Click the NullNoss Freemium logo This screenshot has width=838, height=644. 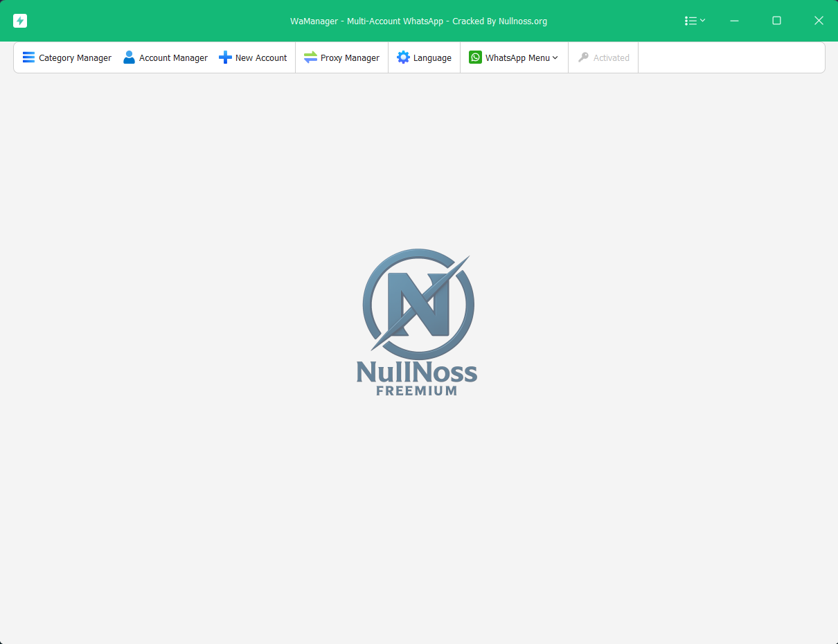418,322
